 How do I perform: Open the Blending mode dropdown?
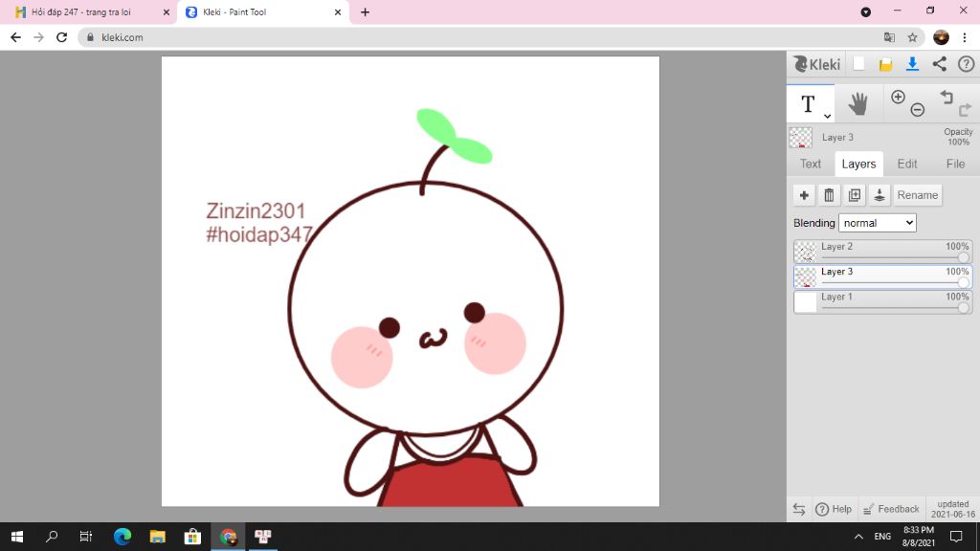click(x=878, y=223)
